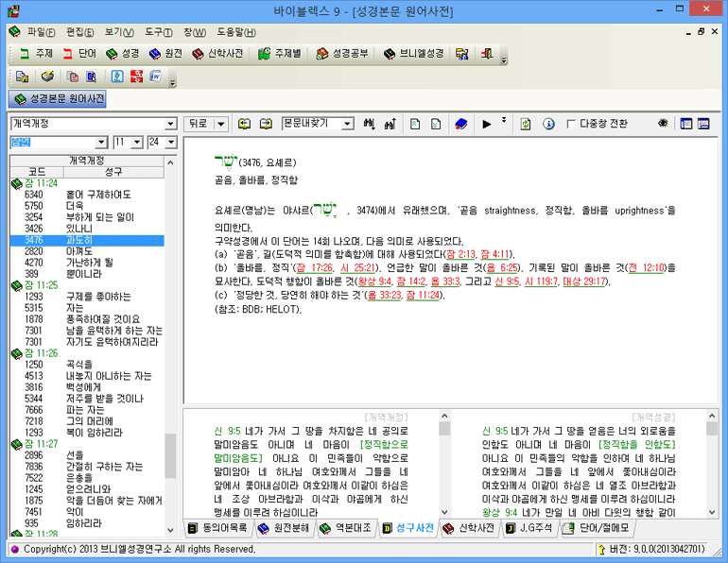Follow the 왕상 9:4 verse link in definition
This screenshot has width=728, height=563.
pyautogui.click(x=374, y=281)
